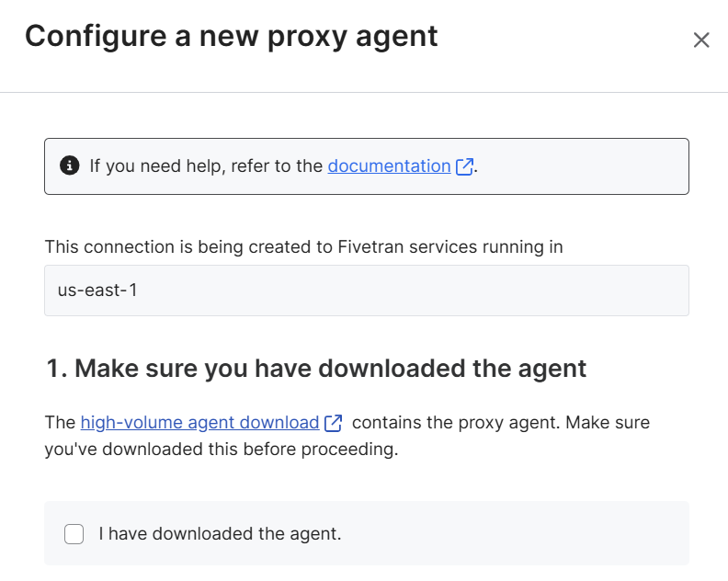Click the 'If you need help, refer to the' text

pos(206,165)
